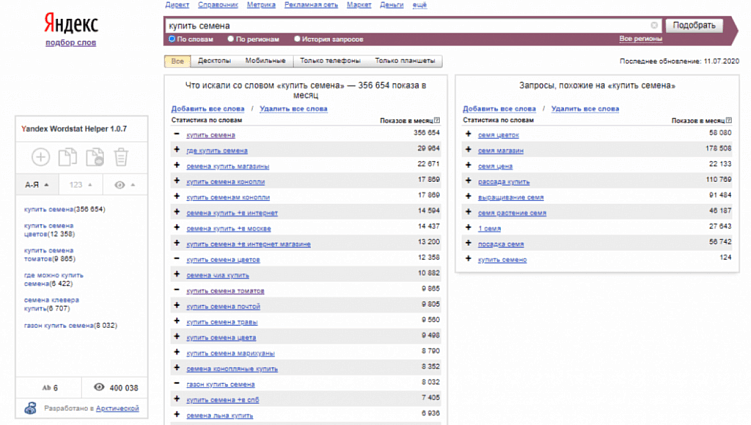Screen dimensions: 751x425
Task: Open the 'Все регионы' link
Action: coord(640,38)
